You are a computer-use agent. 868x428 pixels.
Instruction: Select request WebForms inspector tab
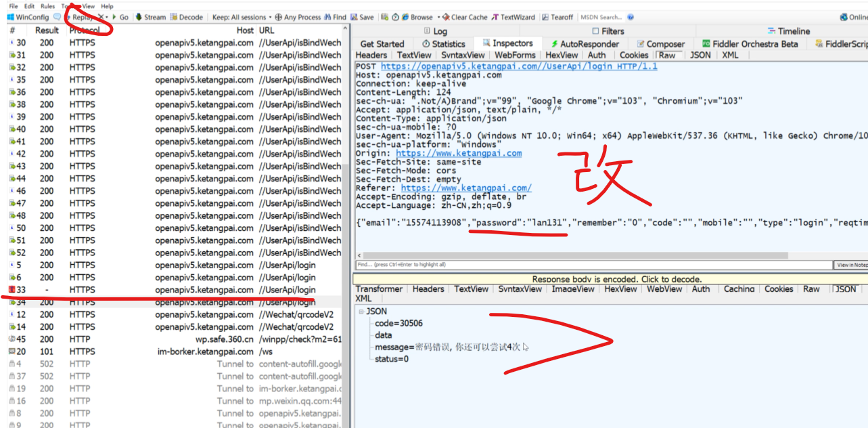tap(515, 56)
